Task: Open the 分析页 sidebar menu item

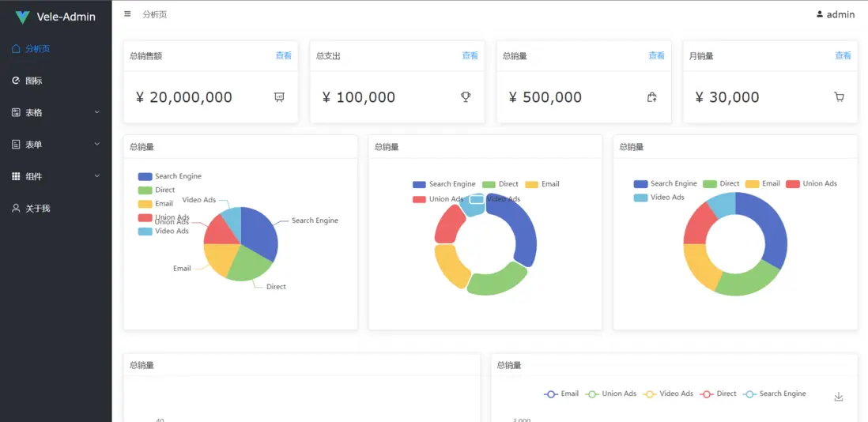Action: click(56, 49)
